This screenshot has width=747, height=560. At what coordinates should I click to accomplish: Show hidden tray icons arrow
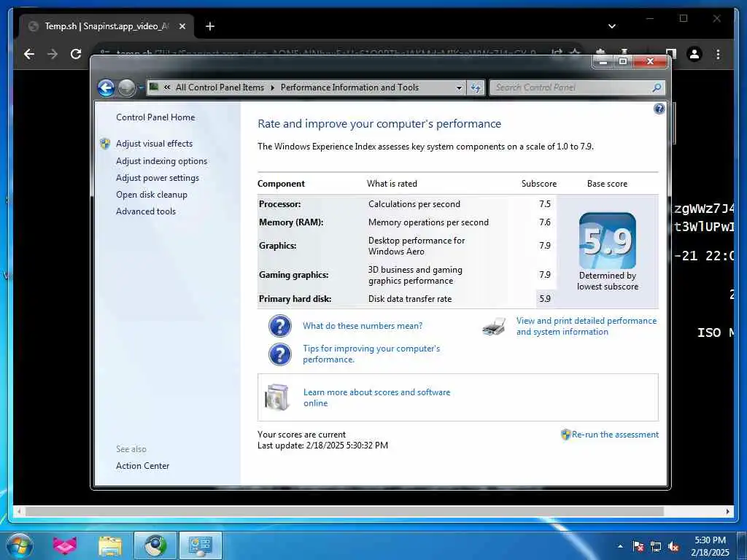point(620,546)
